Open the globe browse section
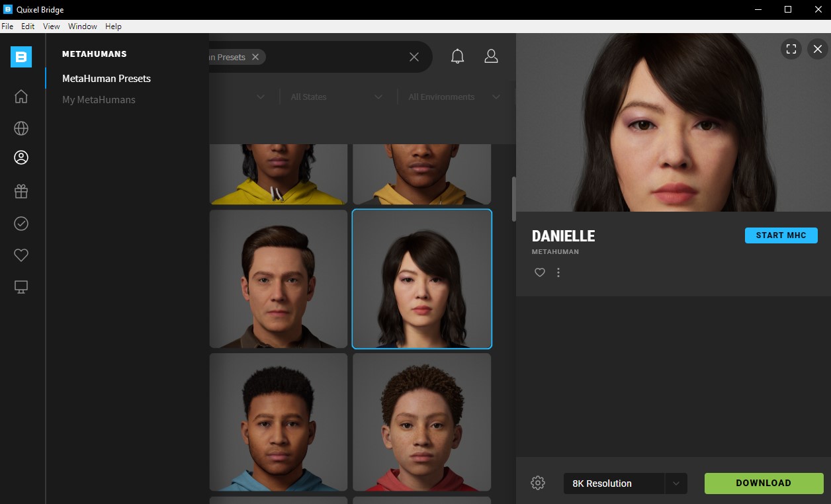831x504 pixels. 21,128
